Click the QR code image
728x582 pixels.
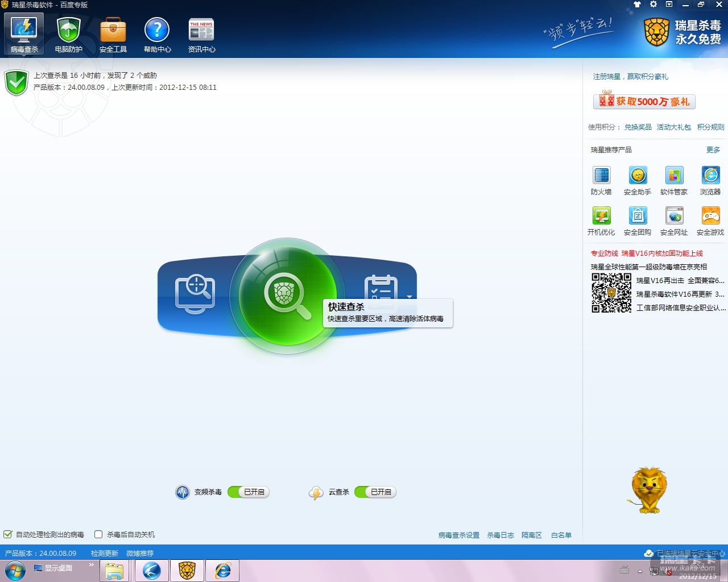pos(611,293)
